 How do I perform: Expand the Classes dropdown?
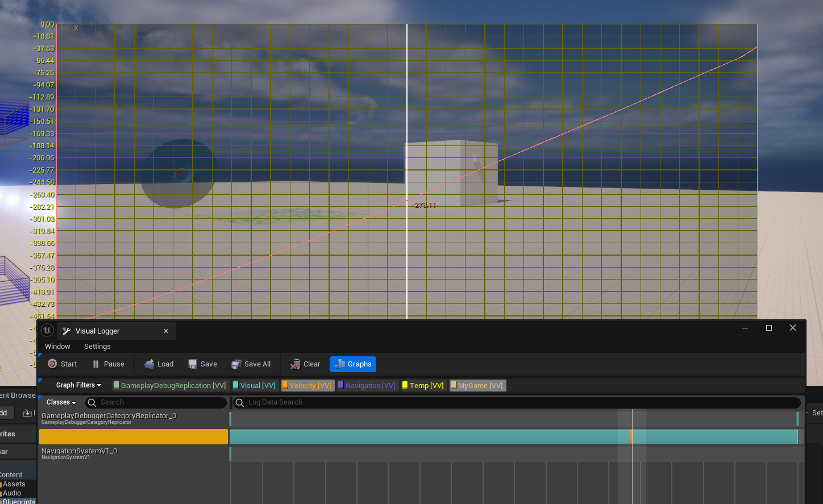tap(61, 402)
